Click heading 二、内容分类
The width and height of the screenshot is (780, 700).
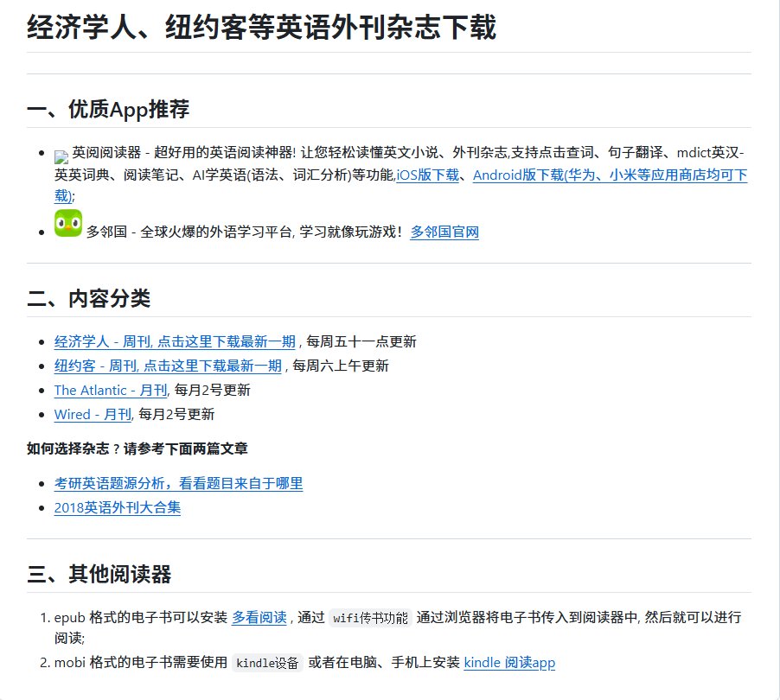pos(88,298)
